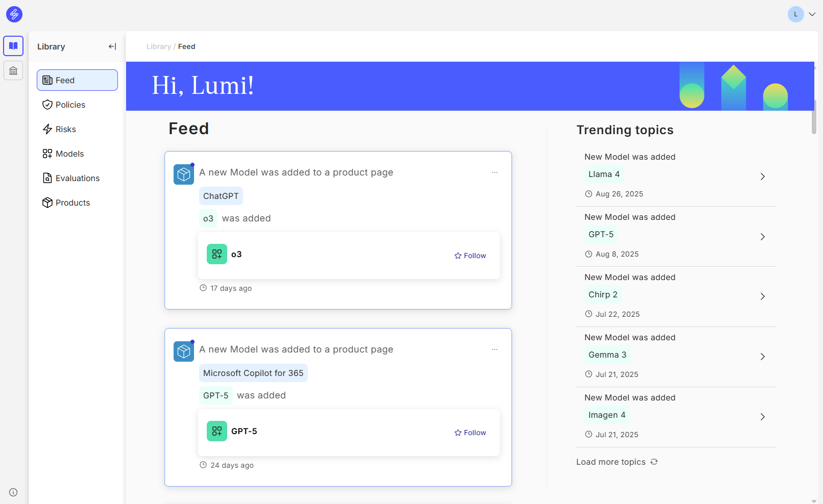Collapse the Library sidebar panel
Screen dimensions: 823x504
pyautogui.click(x=112, y=46)
